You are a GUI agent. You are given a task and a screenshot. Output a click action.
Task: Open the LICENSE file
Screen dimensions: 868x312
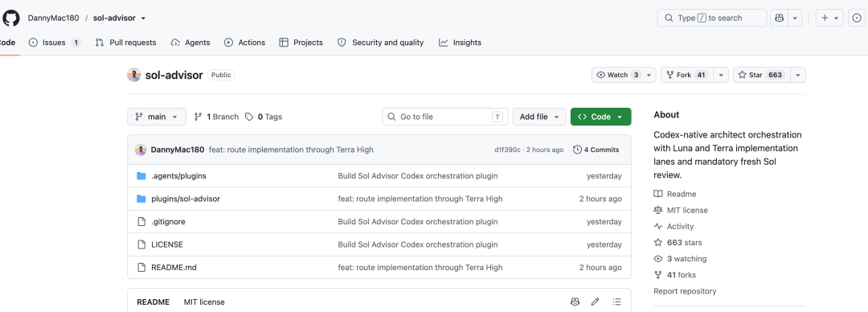point(167,244)
